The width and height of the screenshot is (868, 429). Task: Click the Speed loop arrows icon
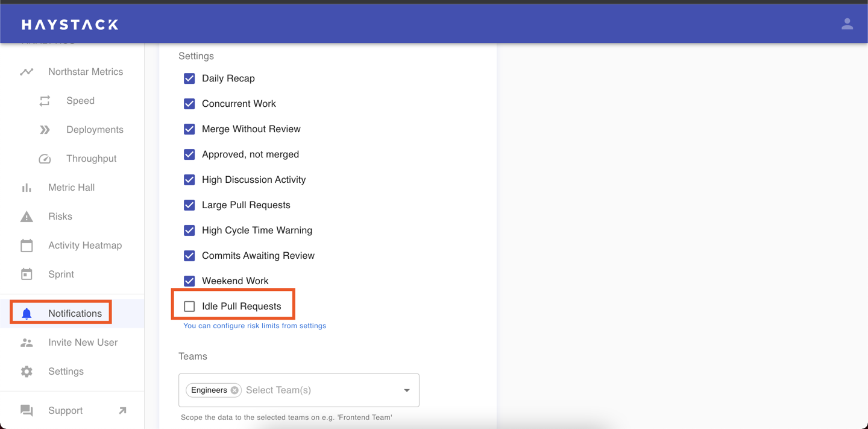coord(45,101)
